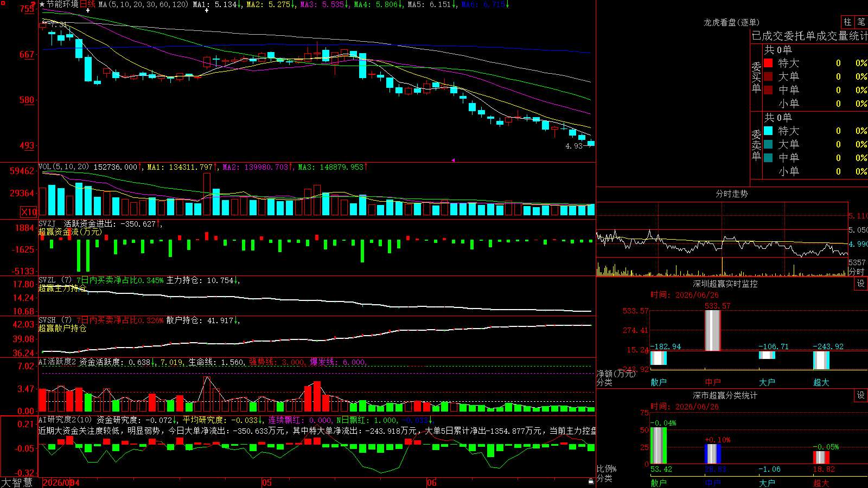Click the AI研究度2(10) indicator label
This screenshot has width=868, height=488.
pos(65,420)
